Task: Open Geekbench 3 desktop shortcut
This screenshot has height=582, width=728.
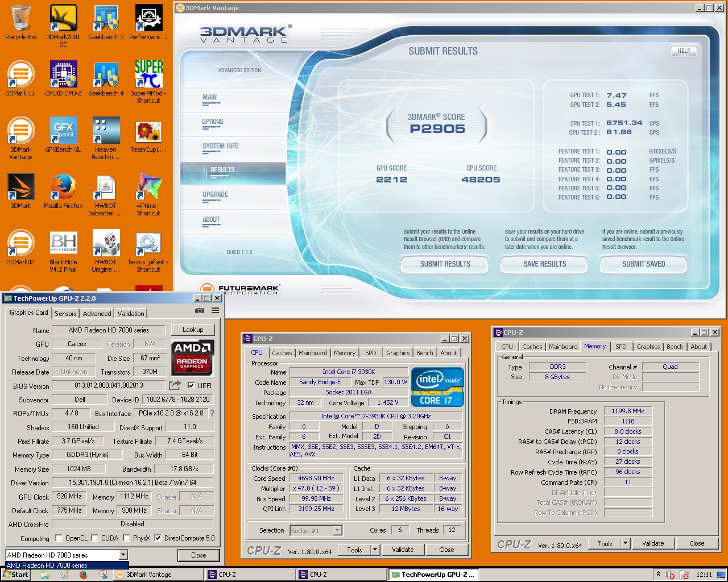Action: pyautogui.click(x=106, y=23)
